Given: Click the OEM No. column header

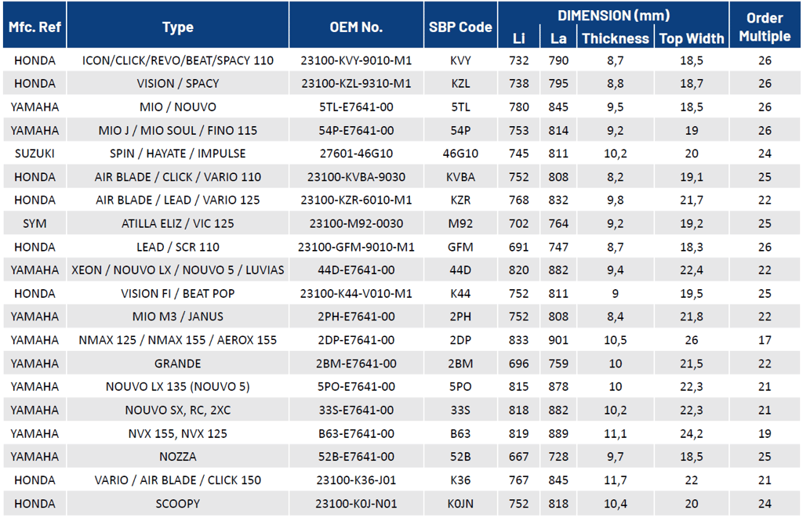Looking at the screenshot, I should (x=356, y=27).
